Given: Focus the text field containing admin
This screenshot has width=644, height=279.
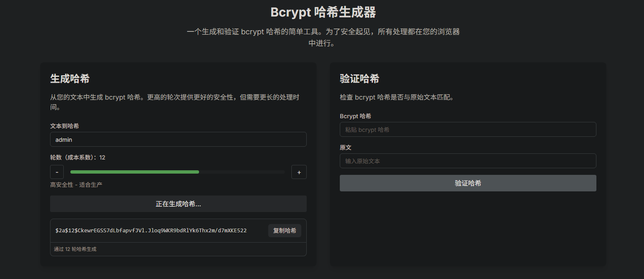Looking at the screenshot, I should point(178,140).
